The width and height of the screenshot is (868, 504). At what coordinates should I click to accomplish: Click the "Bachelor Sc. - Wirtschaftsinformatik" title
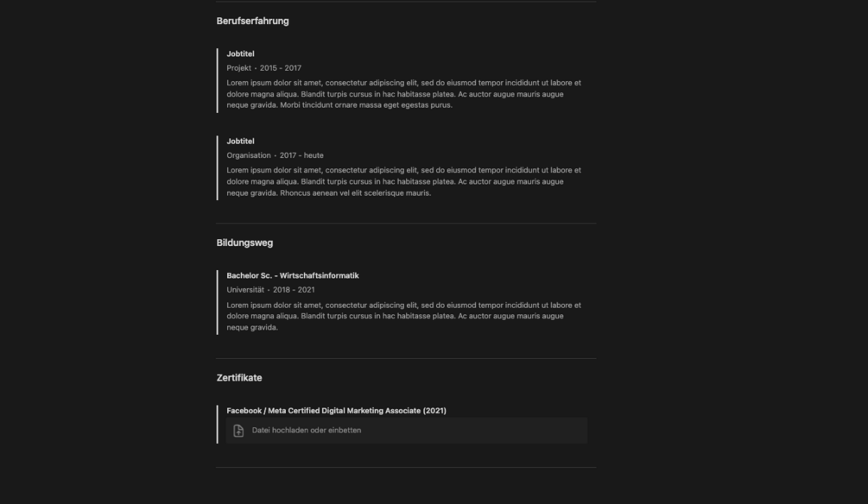(x=293, y=275)
